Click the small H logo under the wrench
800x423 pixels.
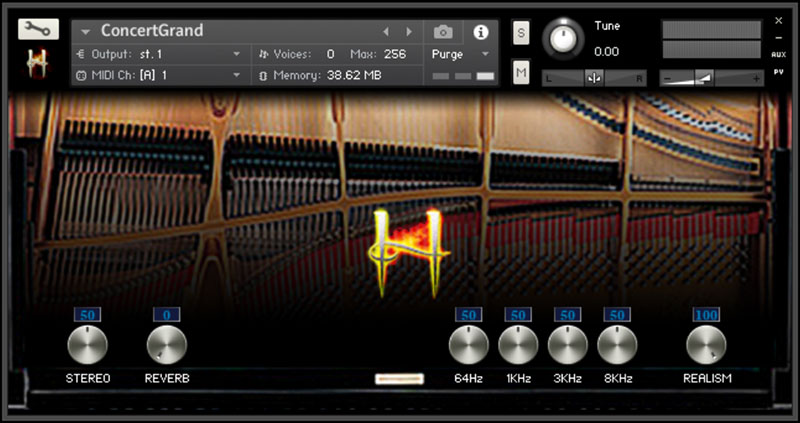[37, 64]
